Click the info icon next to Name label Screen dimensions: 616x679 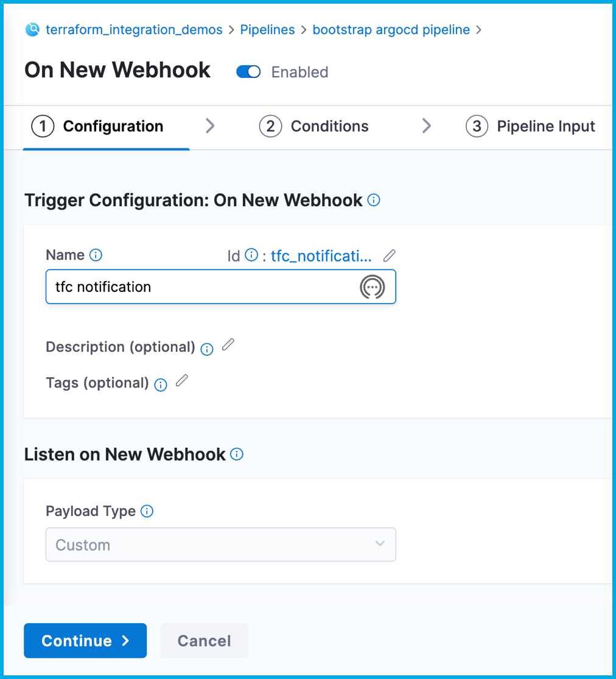click(x=96, y=255)
